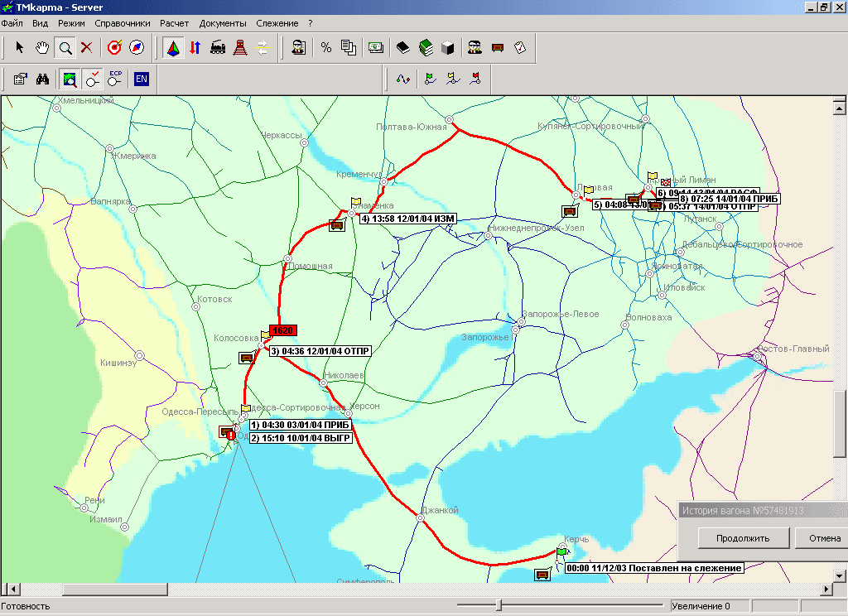Open the black book reference icon

coord(403,48)
